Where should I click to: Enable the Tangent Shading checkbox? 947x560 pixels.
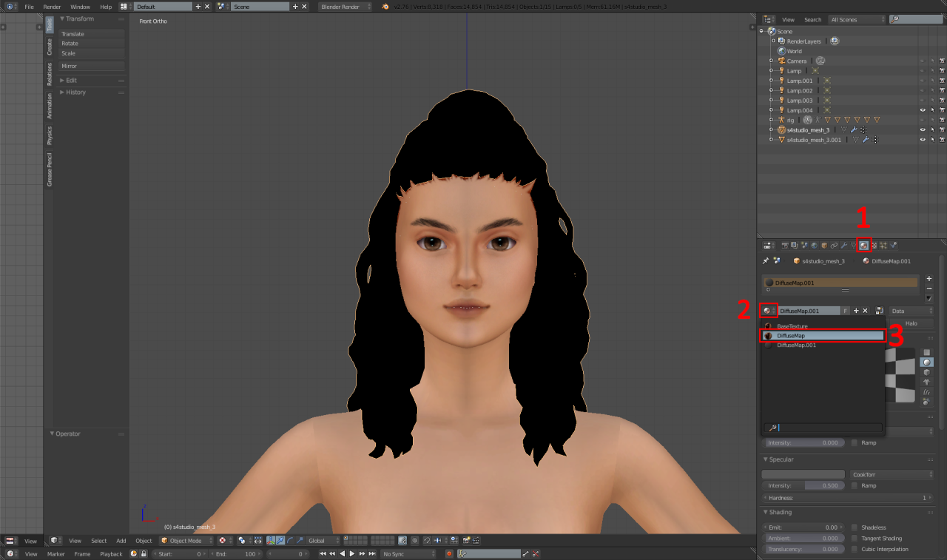[855, 539]
